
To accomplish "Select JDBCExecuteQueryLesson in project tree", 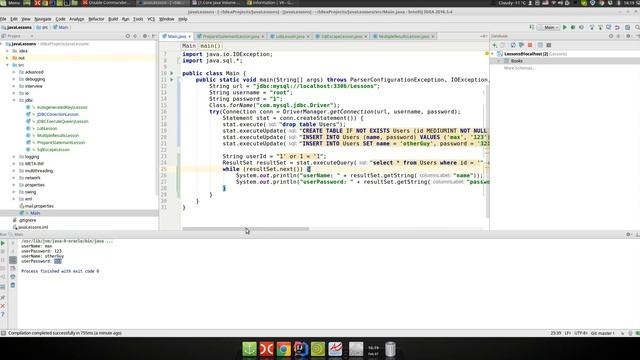I will 62,121.
